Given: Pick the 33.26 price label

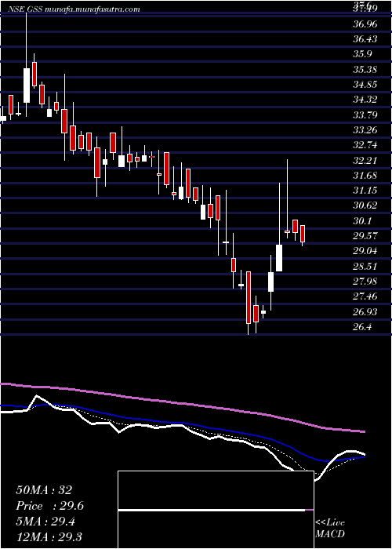Looking at the screenshot, I should [365, 130].
